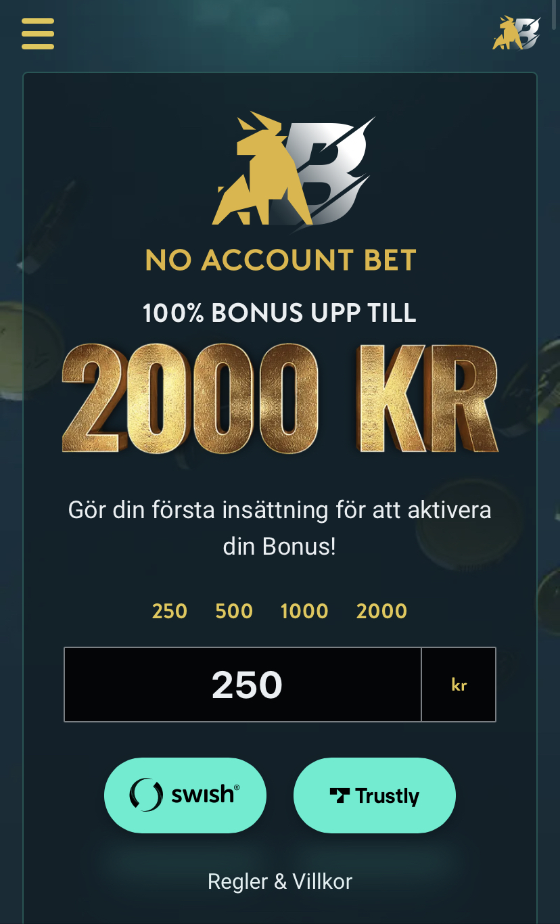Open the Regler & Villkor link
This screenshot has width=560, height=924.
point(280,881)
